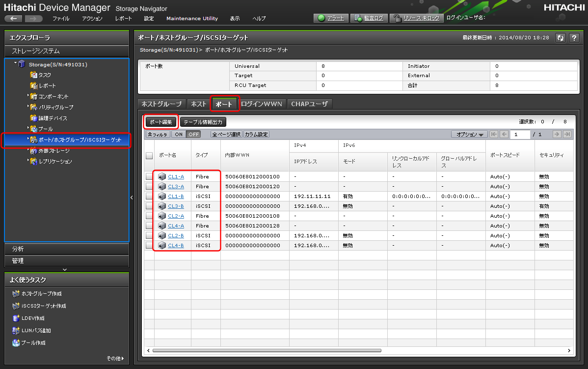Open the CL3-B port link
Image resolution: width=588 pixels, height=369 pixels.
click(x=176, y=206)
